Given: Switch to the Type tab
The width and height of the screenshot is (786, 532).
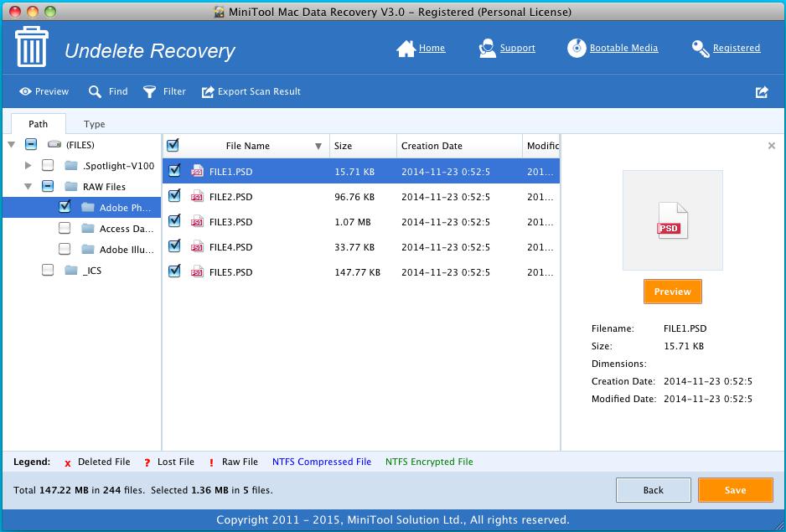Looking at the screenshot, I should (x=94, y=124).
